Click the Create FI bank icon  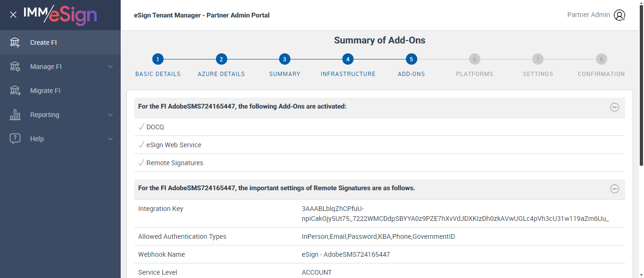pyautogui.click(x=15, y=42)
